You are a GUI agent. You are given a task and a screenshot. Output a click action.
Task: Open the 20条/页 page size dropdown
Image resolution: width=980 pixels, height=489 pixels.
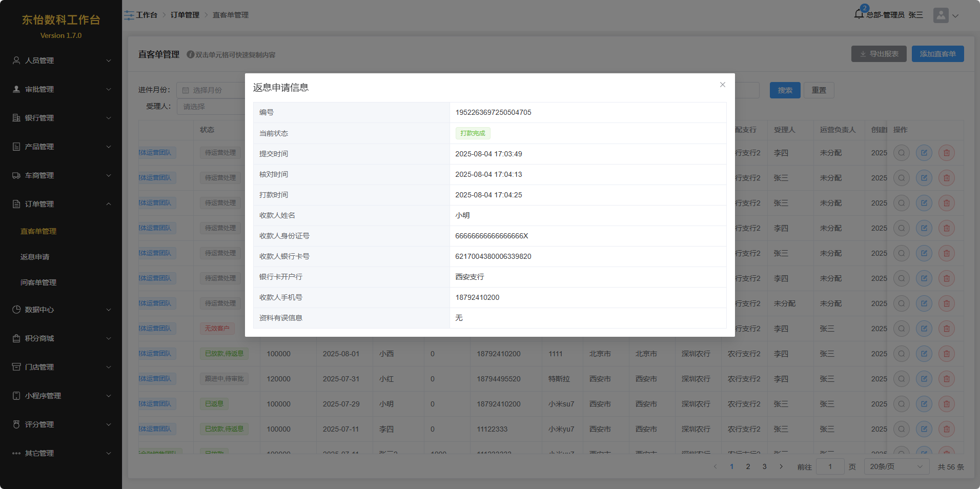[896, 466]
